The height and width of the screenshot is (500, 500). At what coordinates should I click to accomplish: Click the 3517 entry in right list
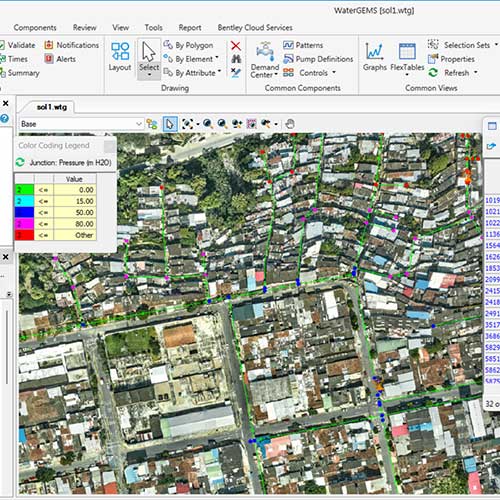click(492, 325)
